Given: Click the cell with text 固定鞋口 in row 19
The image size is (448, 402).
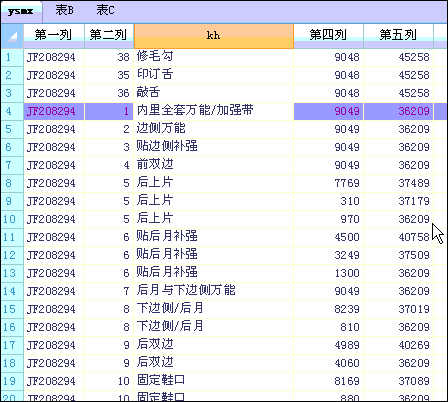Looking at the screenshot, I should click(x=214, y=381).
